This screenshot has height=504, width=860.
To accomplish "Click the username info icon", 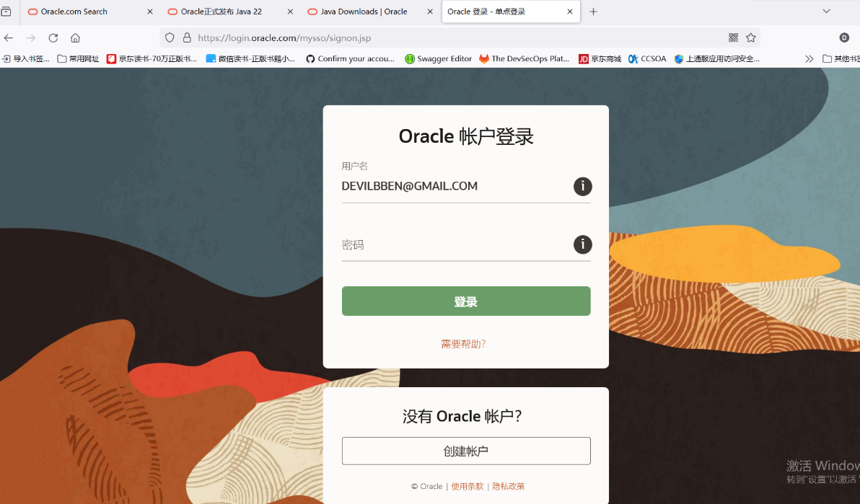I will pyautogui.click(x=582, y=187).
